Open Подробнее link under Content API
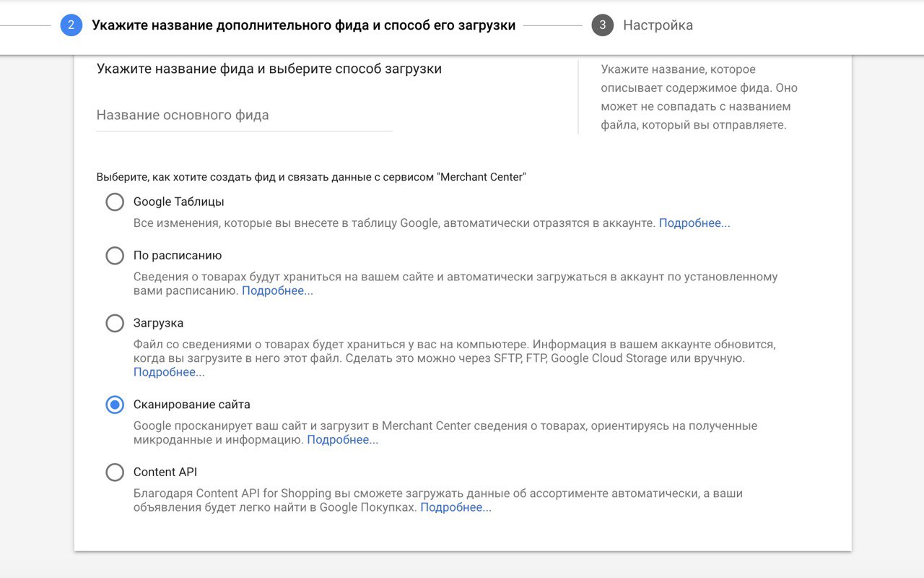This screenshot has width=924, height=578. [x=456, y=507]
